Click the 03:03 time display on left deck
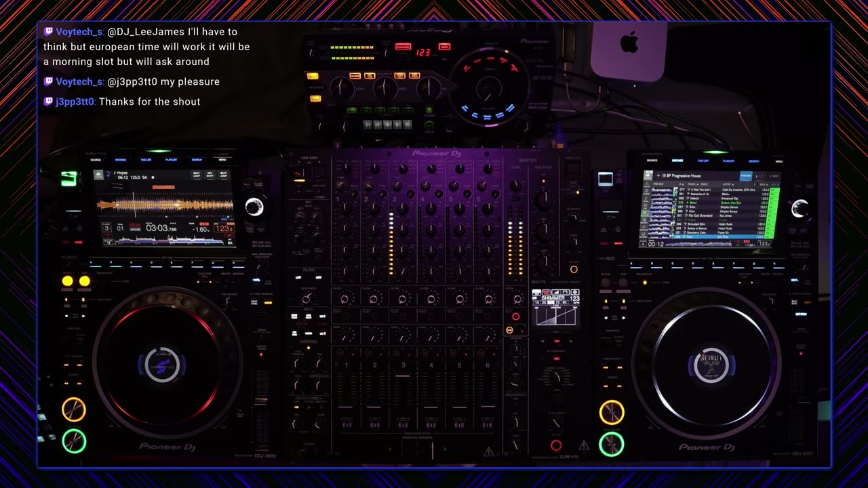The image size is (868, 488). coord(161,228)
